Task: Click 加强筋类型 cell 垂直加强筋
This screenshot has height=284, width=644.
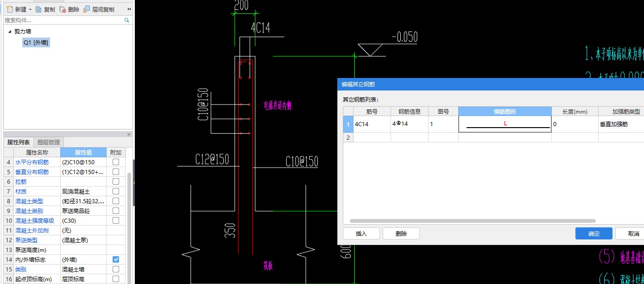Action: tap(621, 124)
